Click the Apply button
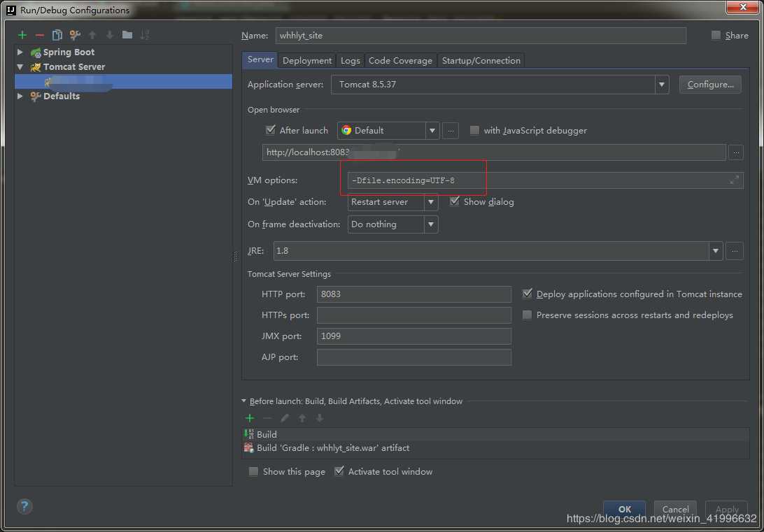The height and width of the screenshot is (532, 764). [726, 509]
